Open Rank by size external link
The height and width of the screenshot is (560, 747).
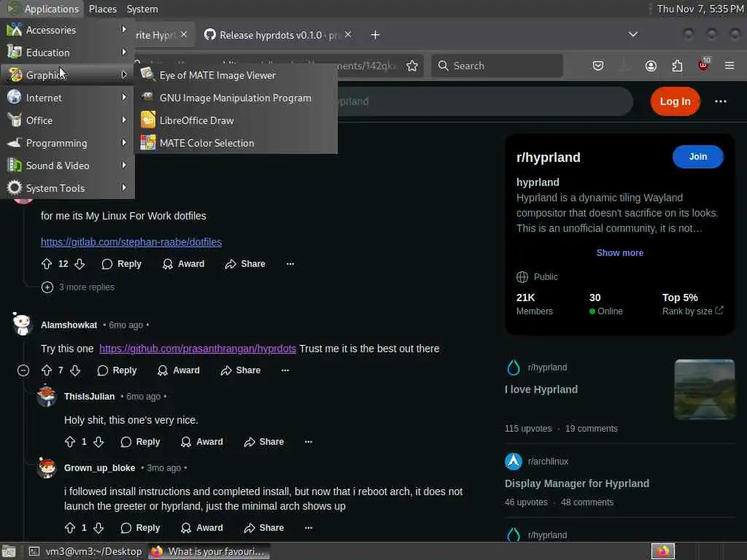point(693,311)
